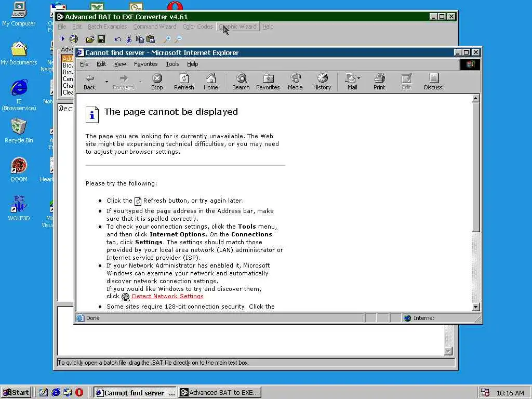Image resolution: width=532 pixels, height=399 pixels.
Task: Open Color Codes menu in BAT converter
Action: pos(197,26)
